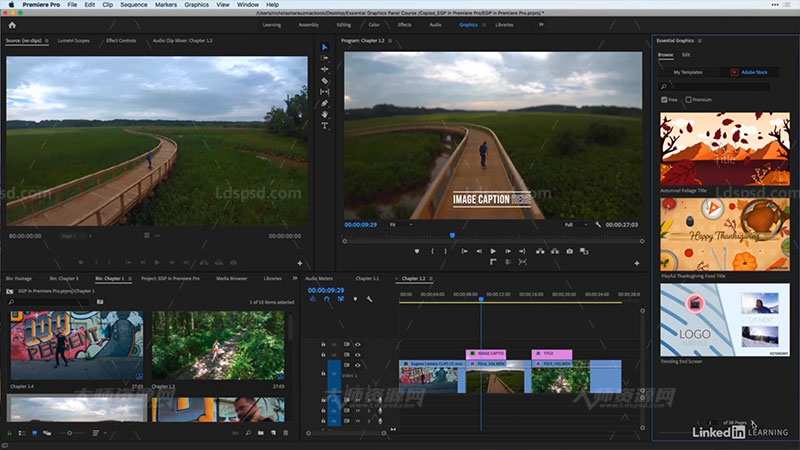The width and height of the screenshot is (800, 450).
Task: Toggle snap in timeline magnet icon
Action: (327, 299)
